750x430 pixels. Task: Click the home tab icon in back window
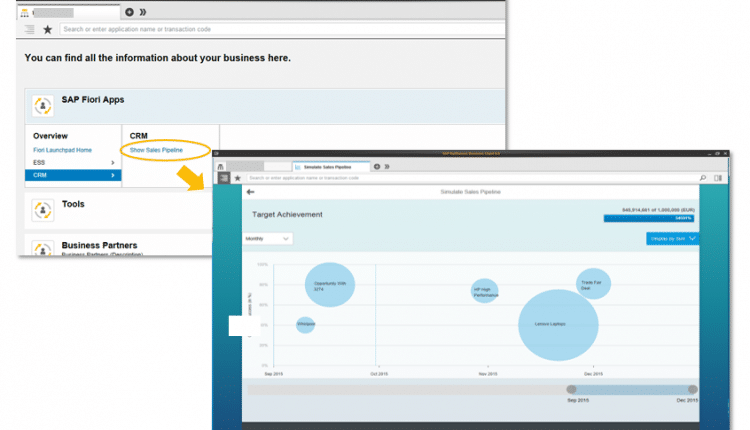click(25, 13)
